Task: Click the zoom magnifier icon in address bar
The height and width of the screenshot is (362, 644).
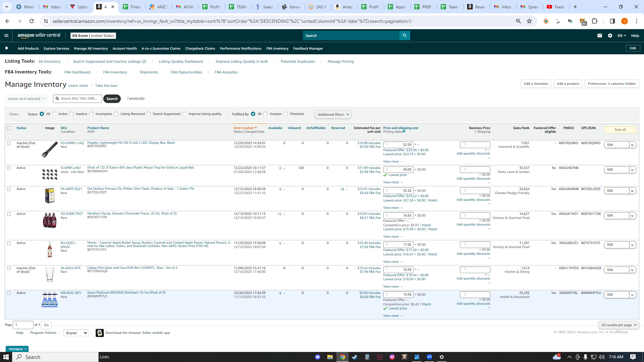Action: [519, 21]
